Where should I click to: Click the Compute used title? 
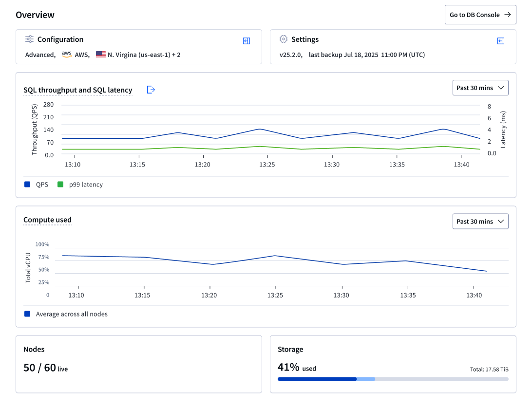click(x=48, y=220)
